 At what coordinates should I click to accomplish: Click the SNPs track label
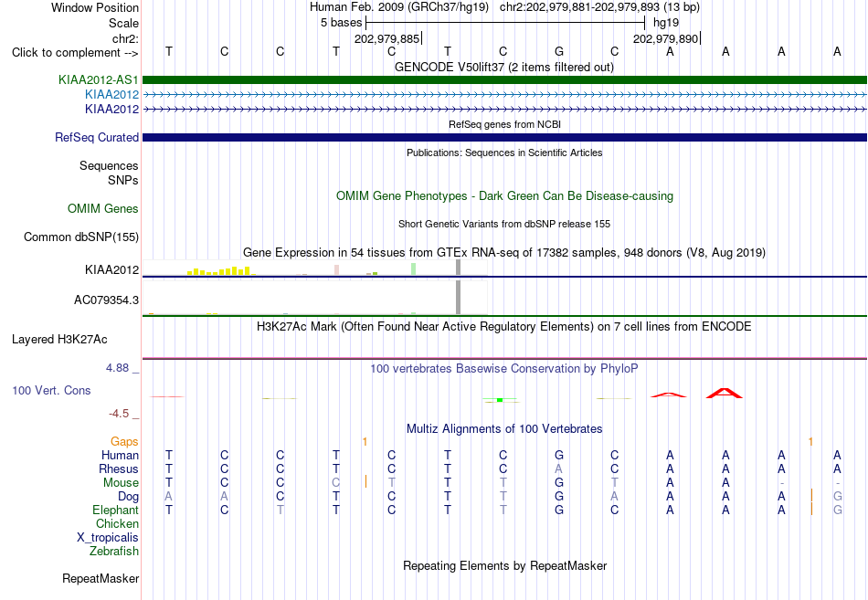pyautogui.click(x=123, y=180)
